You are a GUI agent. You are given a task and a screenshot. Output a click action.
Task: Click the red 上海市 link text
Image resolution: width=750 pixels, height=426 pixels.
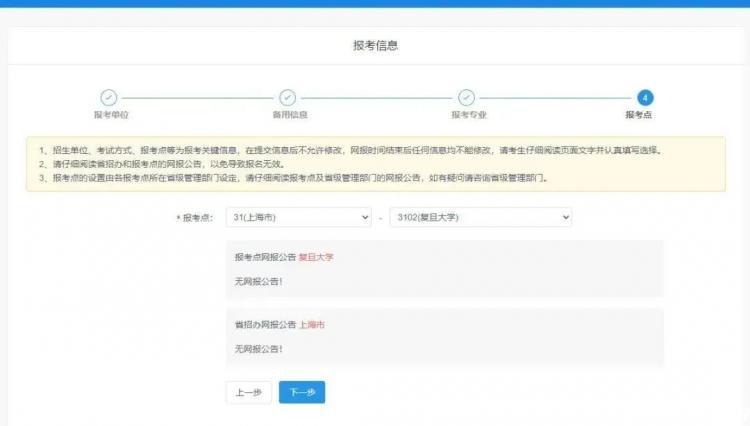click(312, 325)
